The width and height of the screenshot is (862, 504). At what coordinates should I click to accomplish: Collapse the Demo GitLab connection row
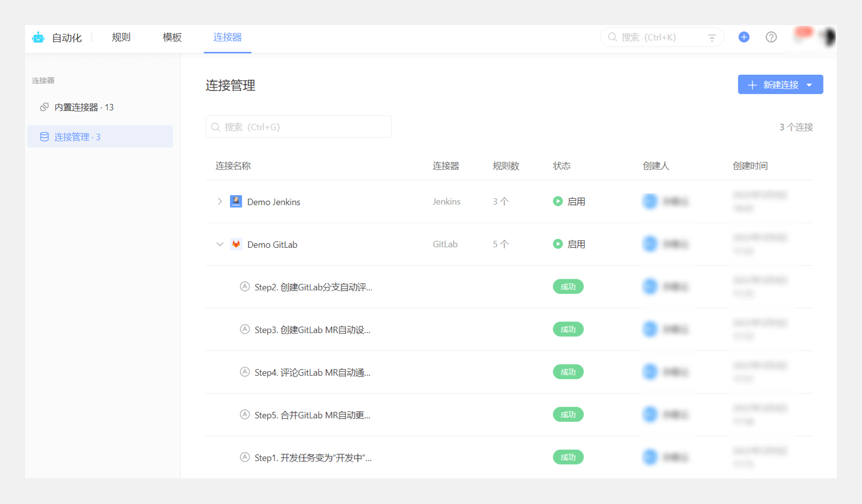(220, 244)
